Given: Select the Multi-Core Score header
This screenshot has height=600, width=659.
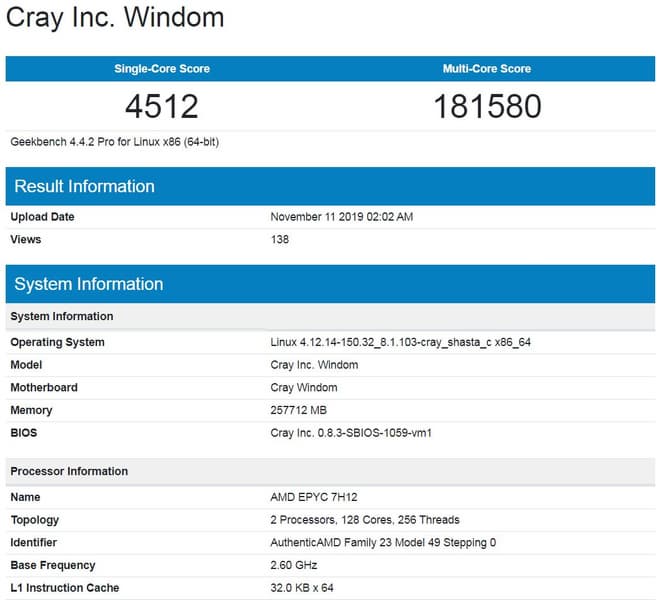Looking at the screenshot, I should pyautogui.click(x=487, y=69).
